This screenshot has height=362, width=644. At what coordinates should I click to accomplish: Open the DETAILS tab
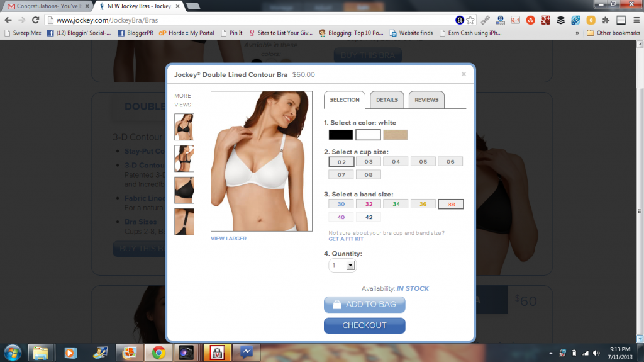pyautogui.click(x=387, y=100)
